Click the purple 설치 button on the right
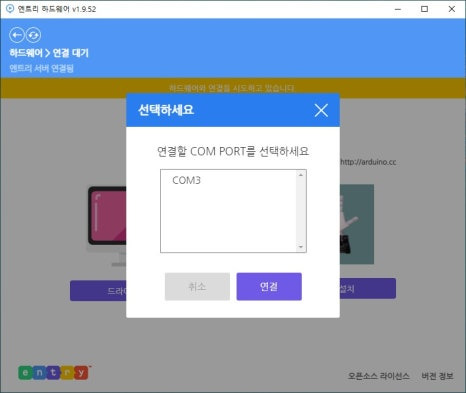Screen dimensions: 466x393 pyautogui.click(x=368, y=289)
